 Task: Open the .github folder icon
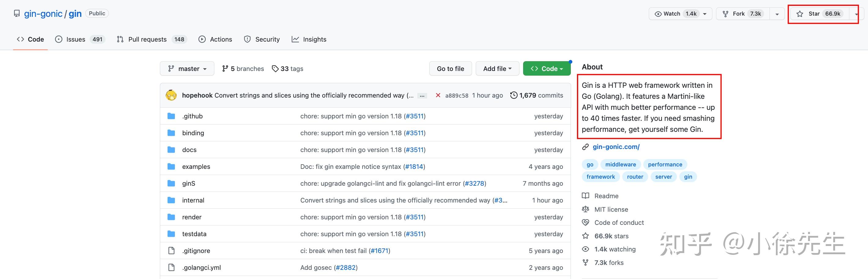pyautogui.click(x=171, y=116)
